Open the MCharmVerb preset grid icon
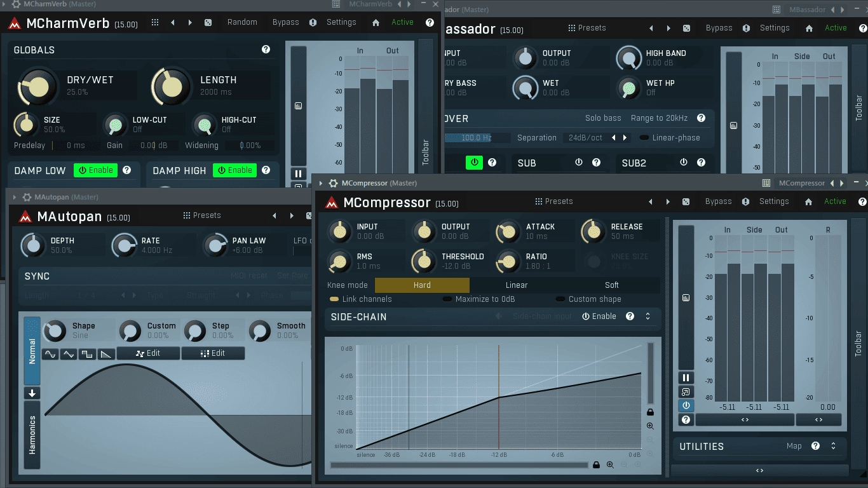The image size is (868, 488). pyautogui.click(x=155, y=22)
